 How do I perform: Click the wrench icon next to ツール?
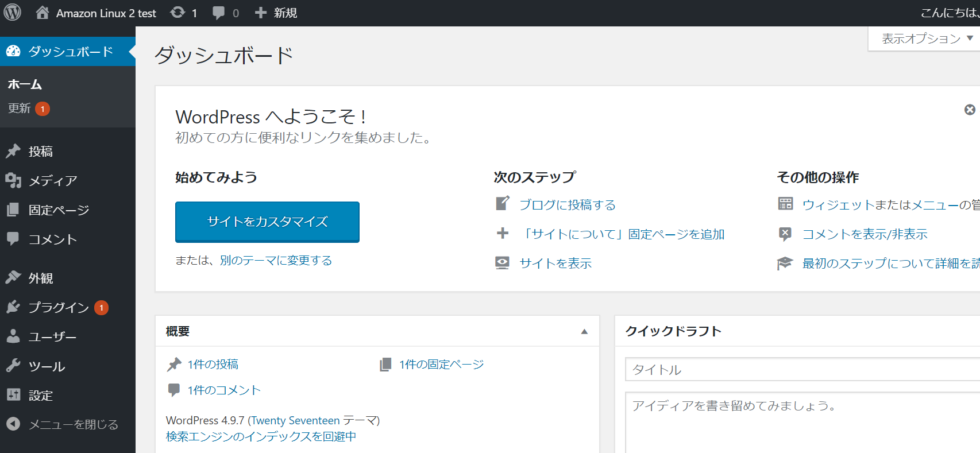point(13,366)
